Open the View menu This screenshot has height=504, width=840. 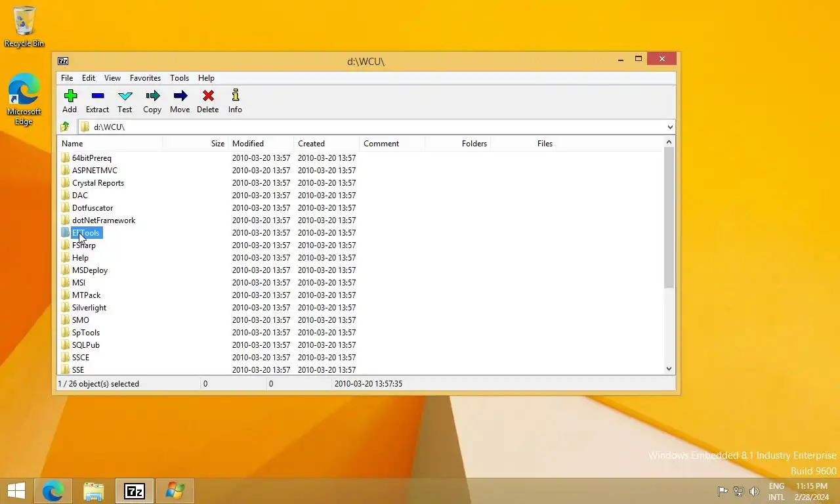[x=112, y=78]
